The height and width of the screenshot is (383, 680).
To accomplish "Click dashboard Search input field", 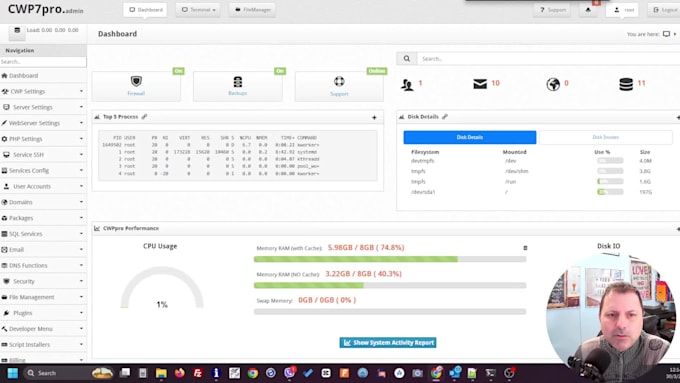I will (x=548, y=59).
